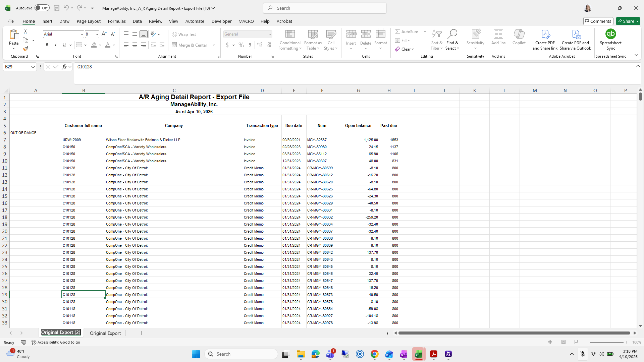This screenshot has width=644, height=362.
Task: Open the Page Layout ribbon tab
Action: tap(89, 21)
